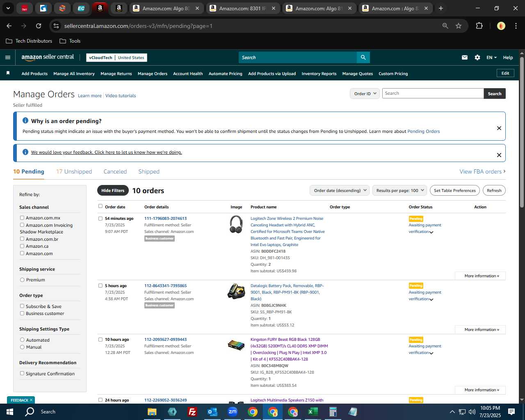Screen dimensions: 525x420
Task: Open File Explorer from the taskbar
Action: click(152, 412)
